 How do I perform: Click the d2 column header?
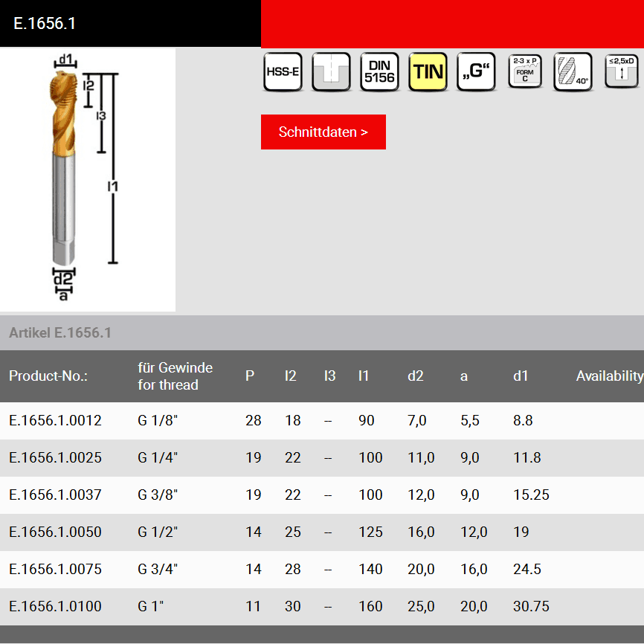click(415, 376)
